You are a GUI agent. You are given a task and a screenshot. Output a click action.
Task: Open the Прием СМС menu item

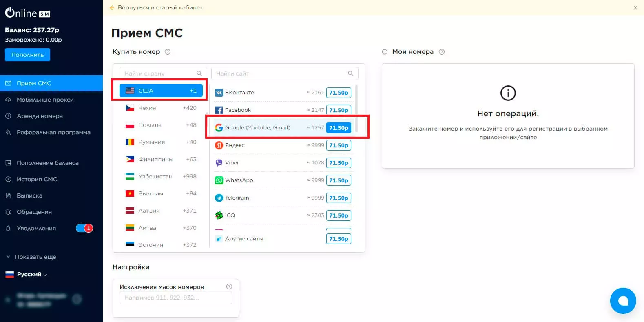tap(51, 83)
